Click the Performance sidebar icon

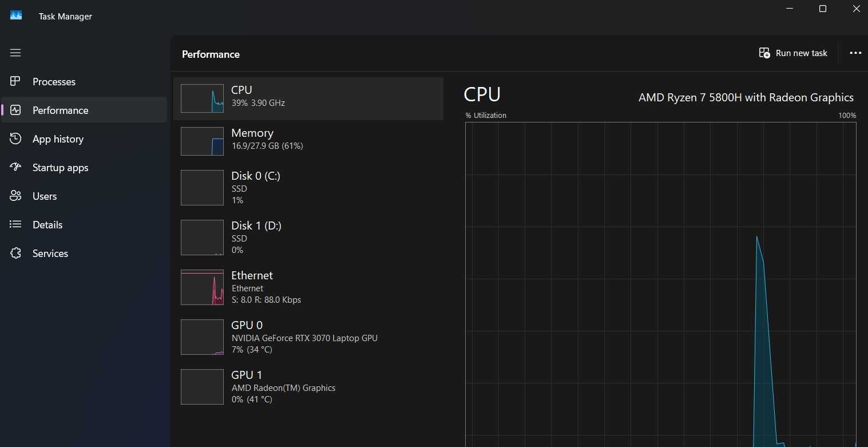pos(15,110)
